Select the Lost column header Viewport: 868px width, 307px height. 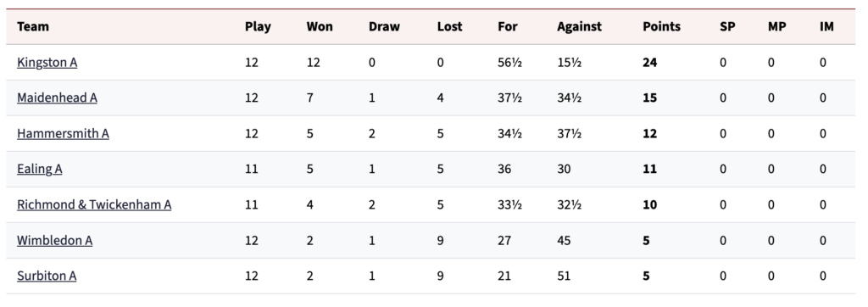tap(449, 26)
